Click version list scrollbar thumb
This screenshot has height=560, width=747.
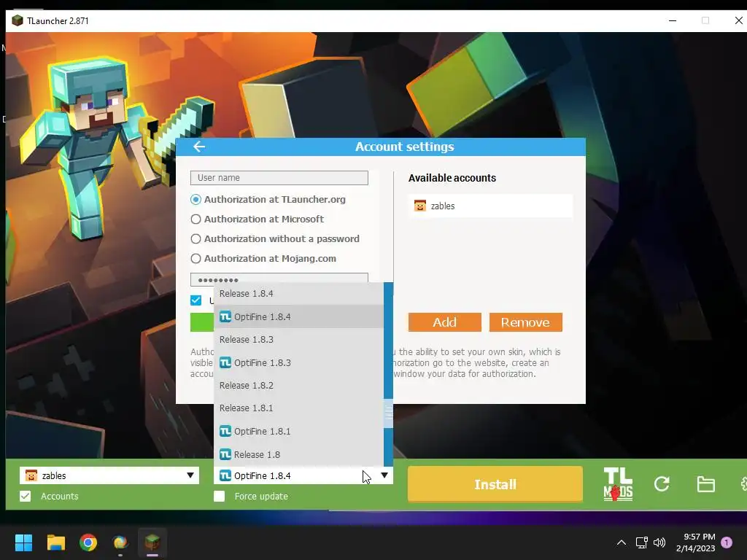389,414
